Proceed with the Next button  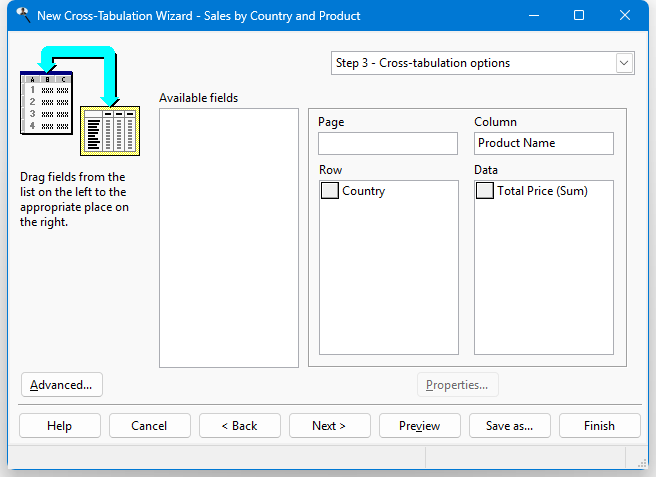[x=329, y=425]
